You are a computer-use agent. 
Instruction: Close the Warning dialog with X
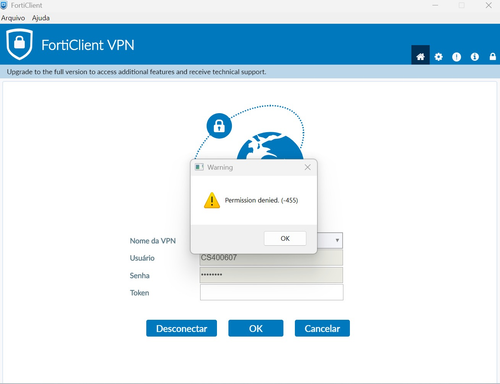(307, 167)
